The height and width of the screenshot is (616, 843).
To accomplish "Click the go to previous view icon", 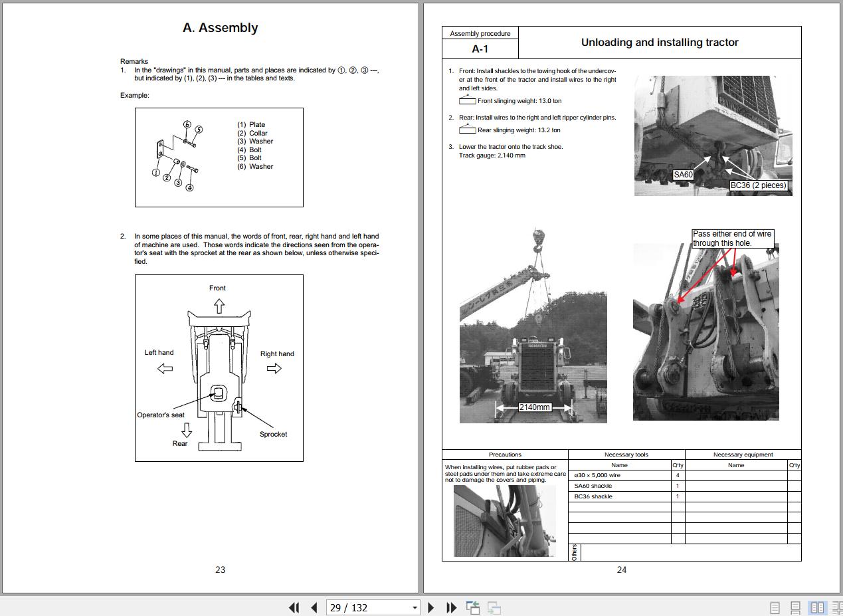I will coord(473,607).
